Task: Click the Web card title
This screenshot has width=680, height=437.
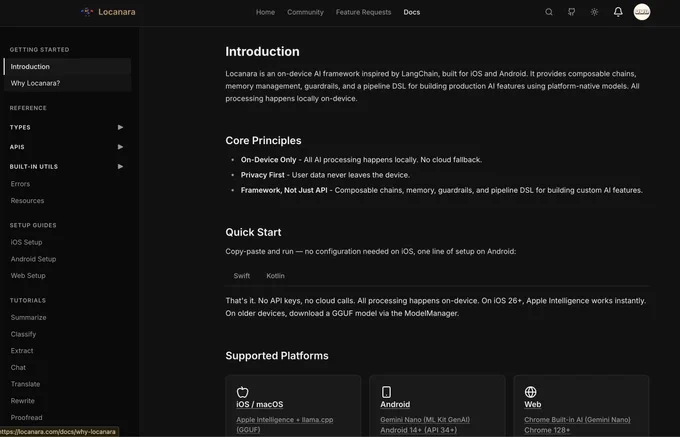Action: tap(533, 404)
